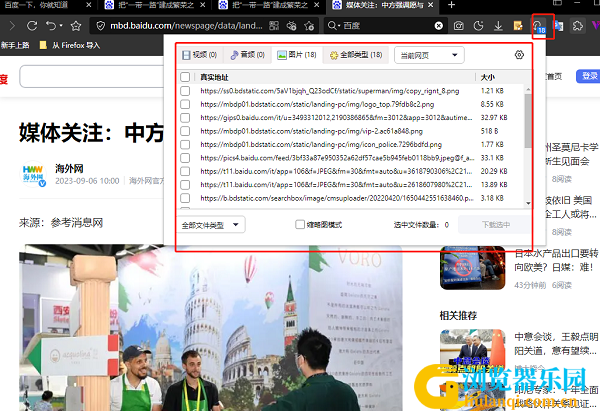Screen dimensions: 600x411
Task: Select the copy_rignt_8.png URL text
Action: [329, 91]
